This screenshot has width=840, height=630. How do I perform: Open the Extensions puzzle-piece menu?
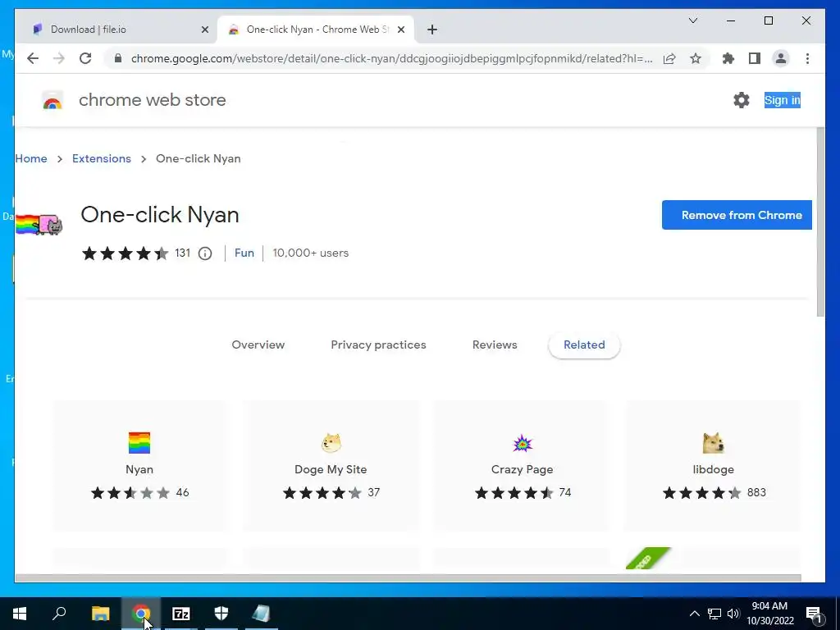728,58
